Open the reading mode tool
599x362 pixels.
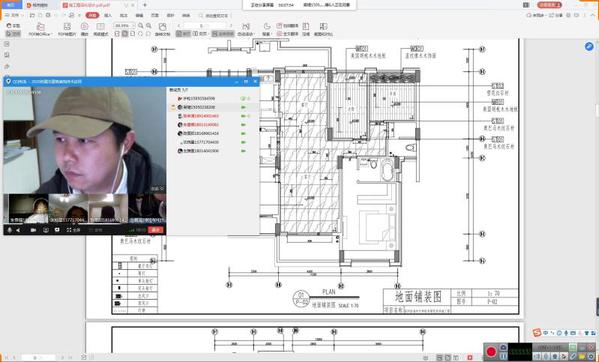[x=100, y=29]
